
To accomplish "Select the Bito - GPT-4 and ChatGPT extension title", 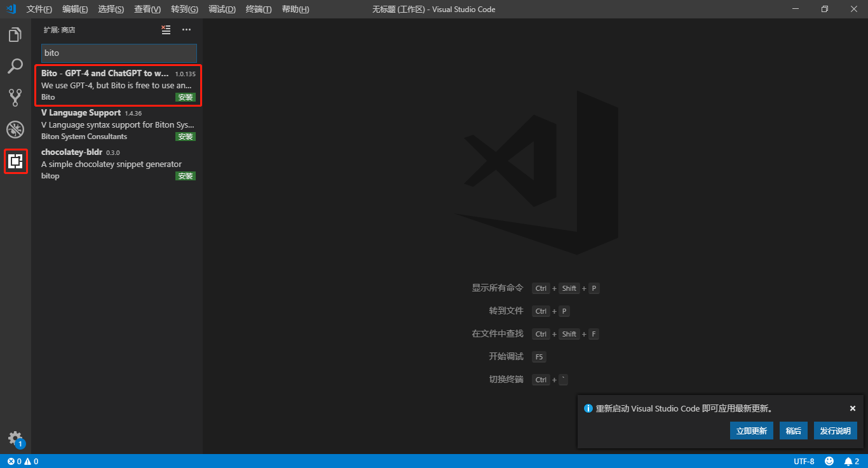I will (x=105, y=73).
